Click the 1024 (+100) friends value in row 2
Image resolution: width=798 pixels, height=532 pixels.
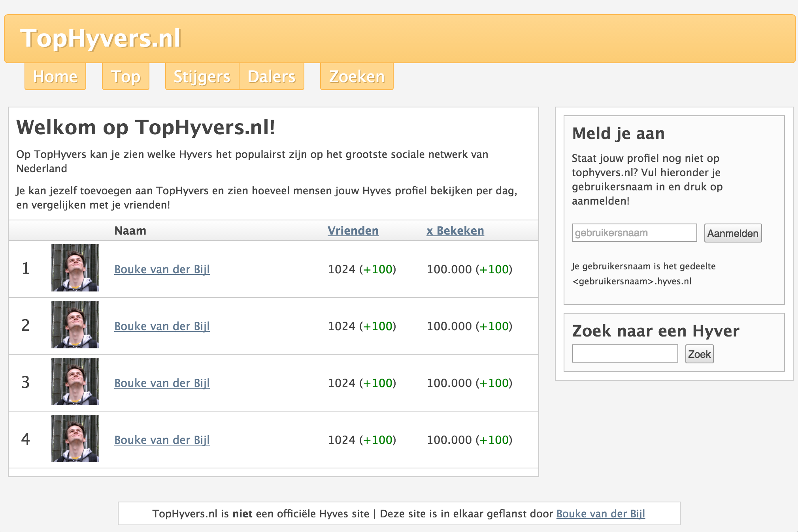[362, 326]
